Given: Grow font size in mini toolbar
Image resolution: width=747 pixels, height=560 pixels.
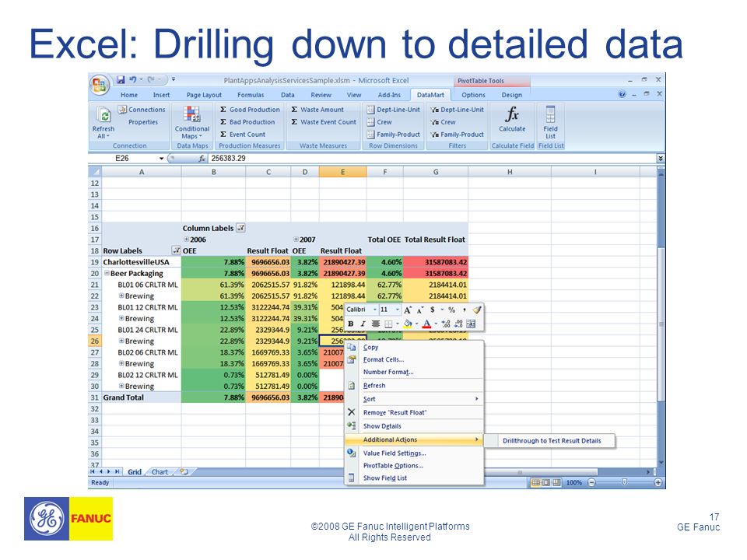Looking at the screenshot, I should (x=408, y=310).
